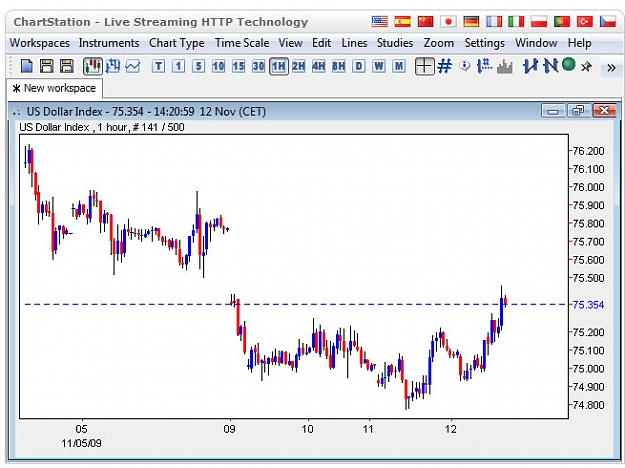Select 2H time scale button
The height and width of the screenshot is (468, 625).
[299, 66]
